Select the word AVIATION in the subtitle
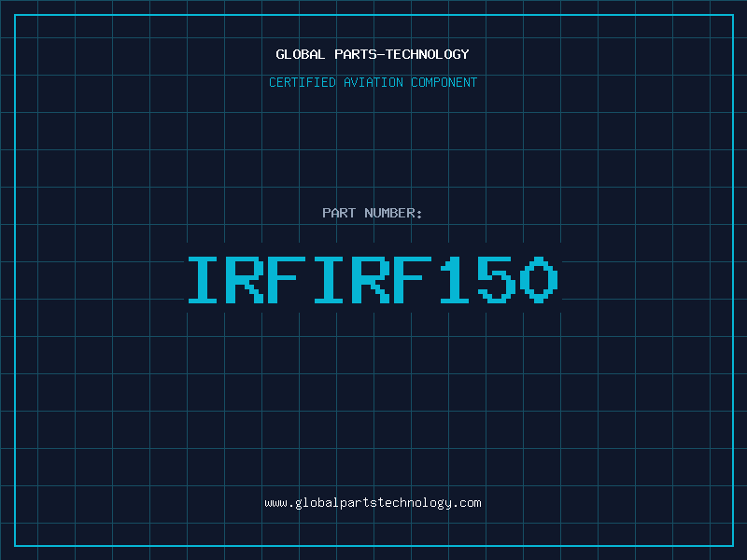 [x=373, y=82]
